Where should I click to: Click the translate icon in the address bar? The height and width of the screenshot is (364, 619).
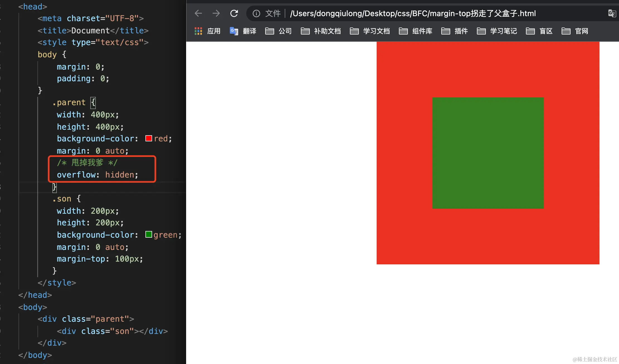pyautogui.click(x=612, y=13)
